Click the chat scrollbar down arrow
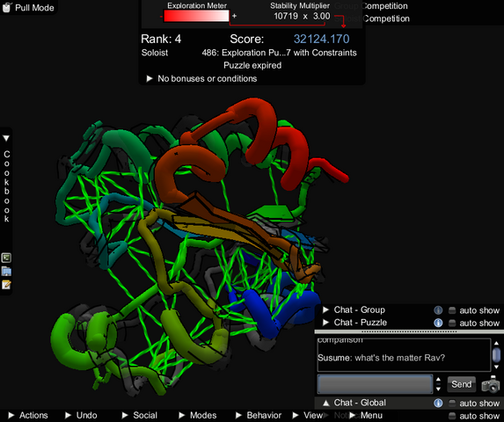 496,367
